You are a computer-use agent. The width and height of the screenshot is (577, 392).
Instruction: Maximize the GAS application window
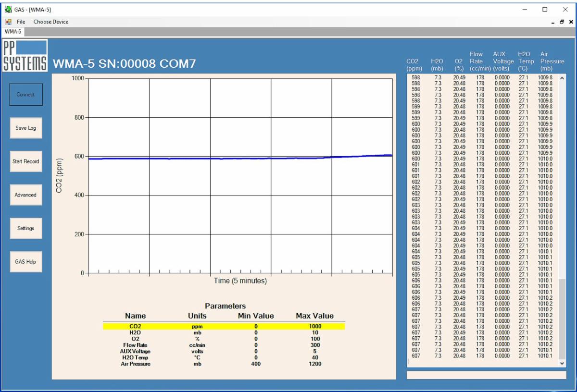545,9
